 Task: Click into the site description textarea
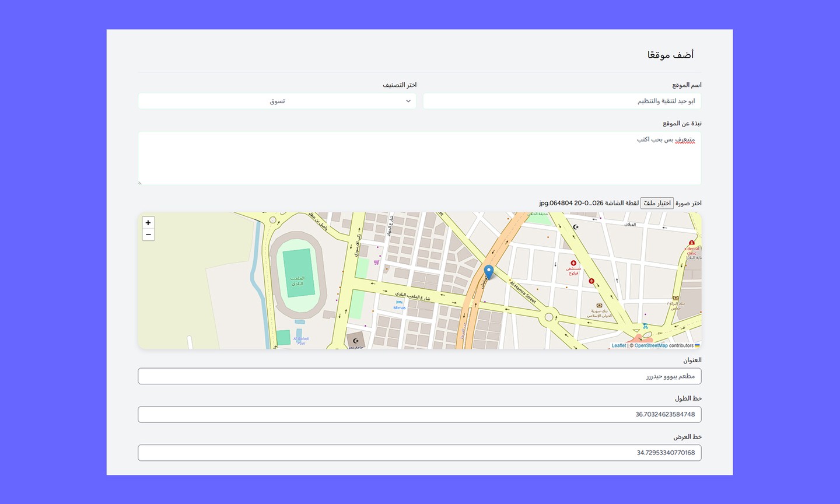pyautogui.click(x=419, y=158)
